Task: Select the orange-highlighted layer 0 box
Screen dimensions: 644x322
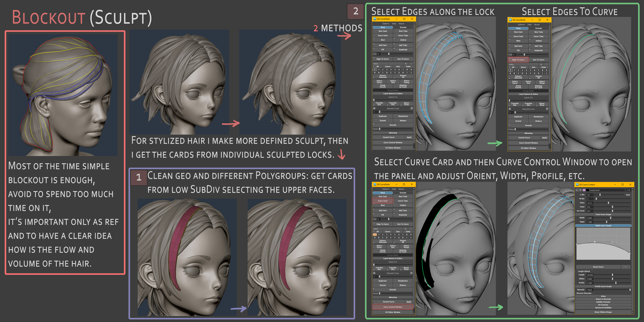Action: [374, 234]
